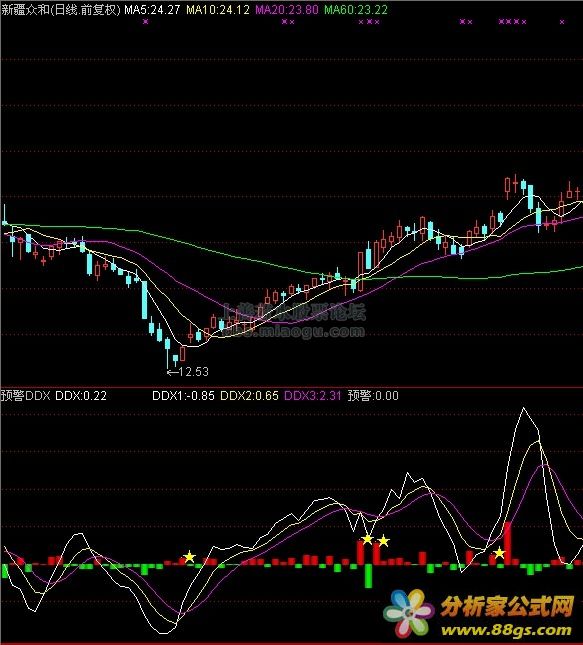Click the 预警DDX indicator name
Screen dimensions: 583x645
(26, 396)
